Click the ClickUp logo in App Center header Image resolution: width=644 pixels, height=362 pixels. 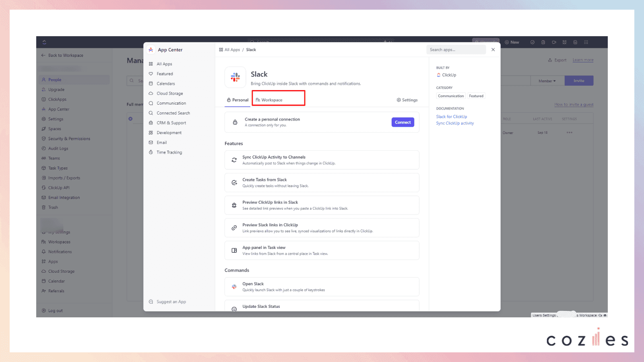(151, 49)
